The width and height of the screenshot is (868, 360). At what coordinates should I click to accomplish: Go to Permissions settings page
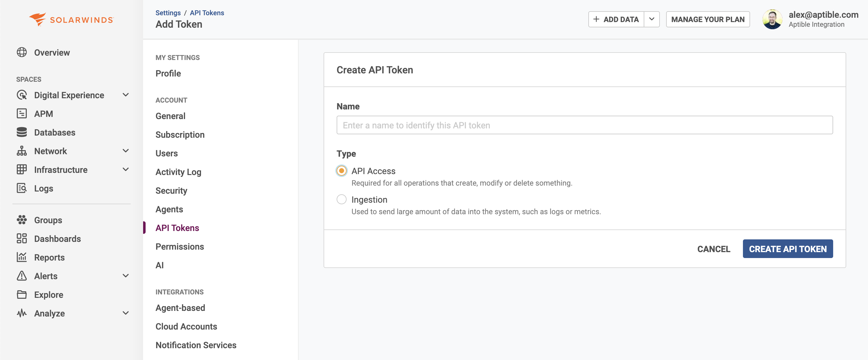[x=180, y=247]
